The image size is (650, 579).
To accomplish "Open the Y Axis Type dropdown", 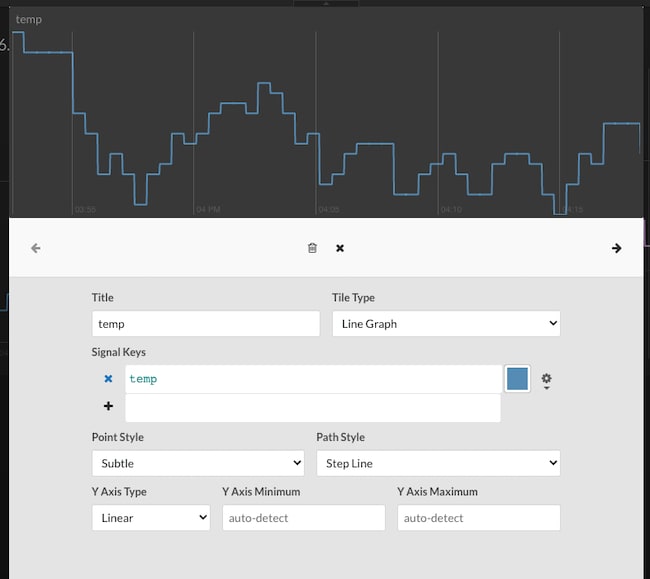I will [x=151, y=518].
